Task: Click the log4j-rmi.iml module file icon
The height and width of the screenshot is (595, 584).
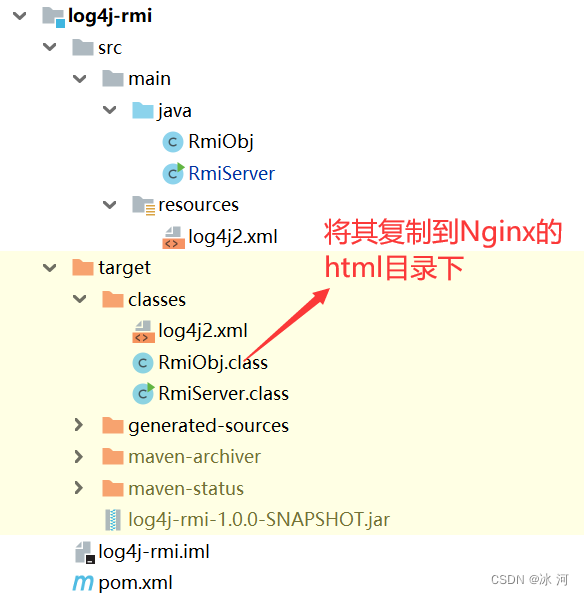Action: (84, 552)
